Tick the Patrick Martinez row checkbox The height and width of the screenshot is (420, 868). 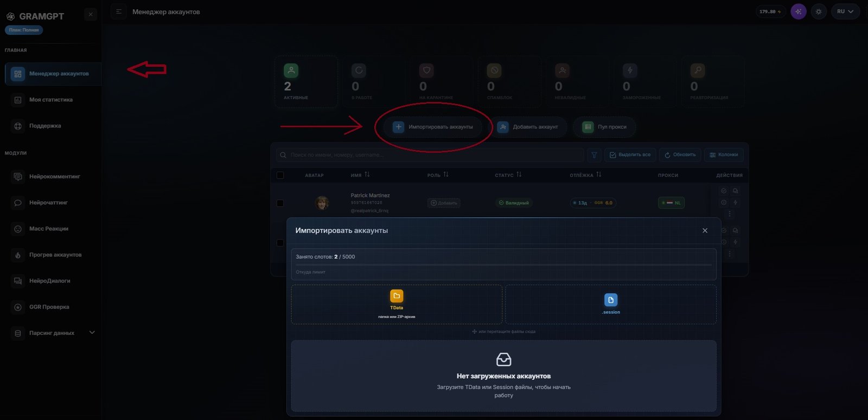point(280,203)
